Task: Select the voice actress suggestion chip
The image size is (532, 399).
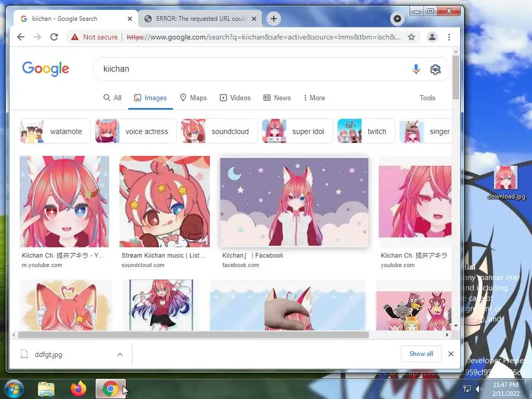Action: (x=136, y=131)
